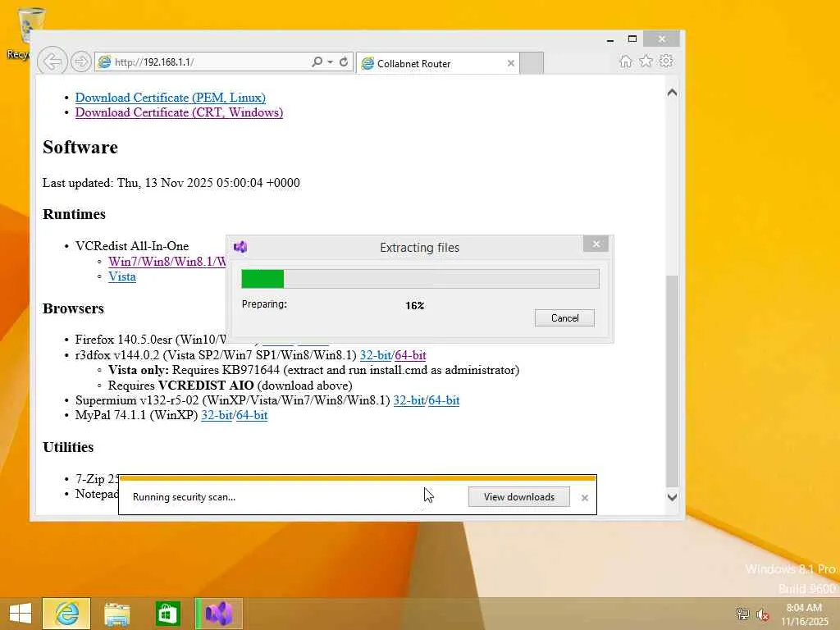The height and width of the screenshot is (630, 840).
Task: Dismiss the download notification bar
Action: click(x=584, y=498)
